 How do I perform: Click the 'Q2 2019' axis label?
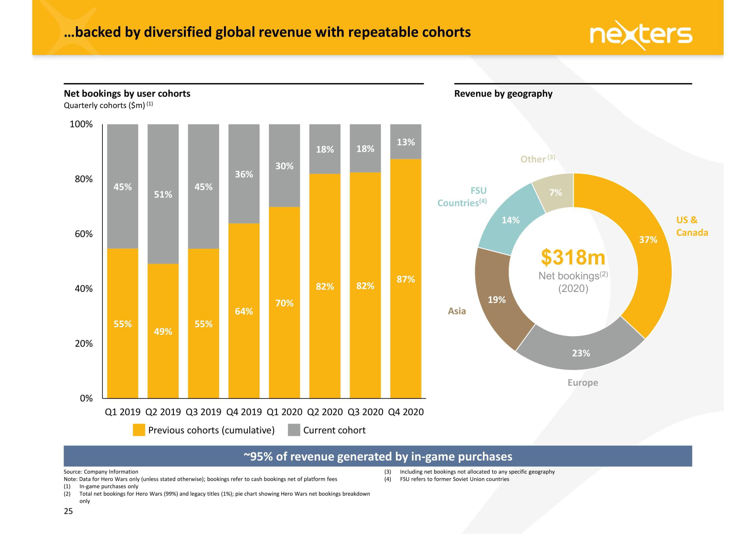click(x=163, y=412)
